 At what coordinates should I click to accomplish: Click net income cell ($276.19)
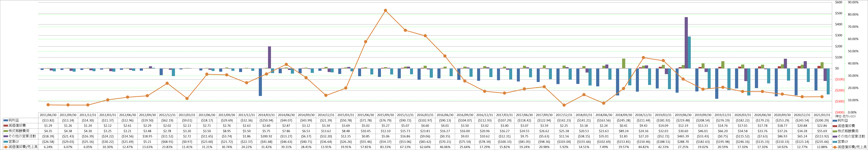pyautogui.click(x=722, y=120)
